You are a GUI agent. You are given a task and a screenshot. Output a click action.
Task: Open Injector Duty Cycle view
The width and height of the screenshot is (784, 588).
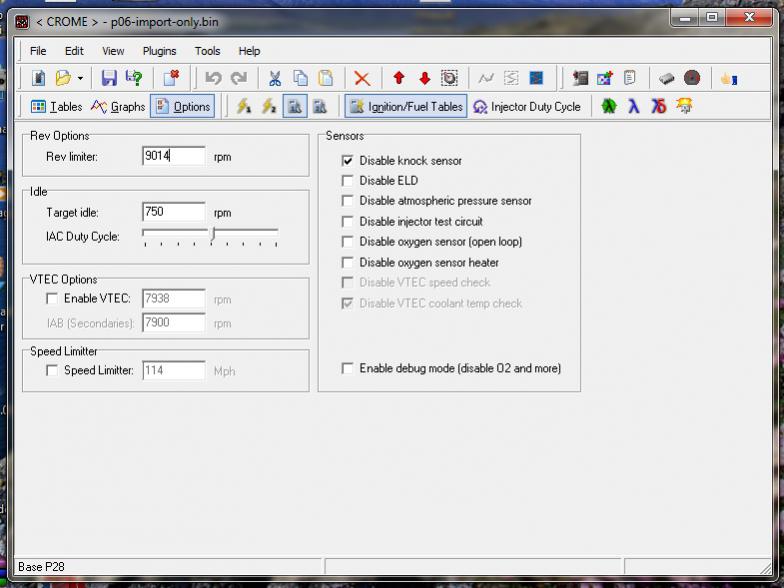(x=526, y=106)
